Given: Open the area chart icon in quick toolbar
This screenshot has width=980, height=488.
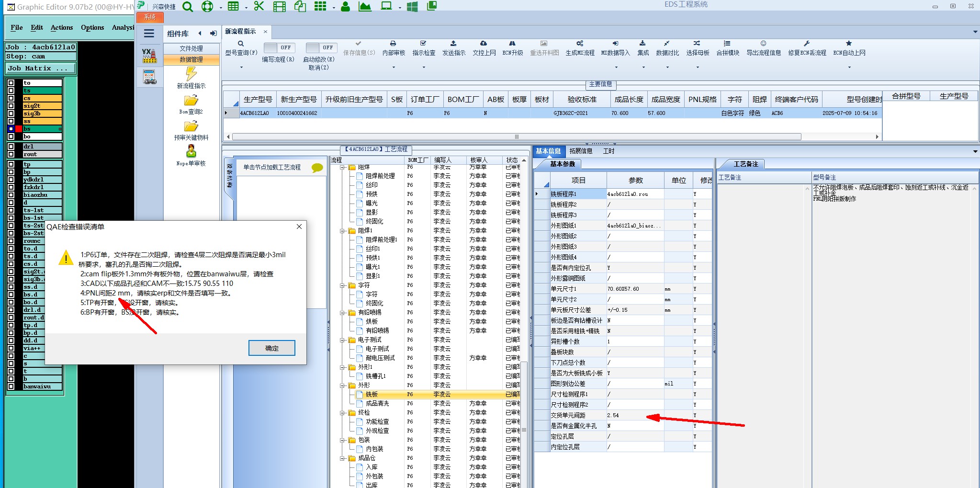Looking at the screenshot, I should [x=365, y=6].
